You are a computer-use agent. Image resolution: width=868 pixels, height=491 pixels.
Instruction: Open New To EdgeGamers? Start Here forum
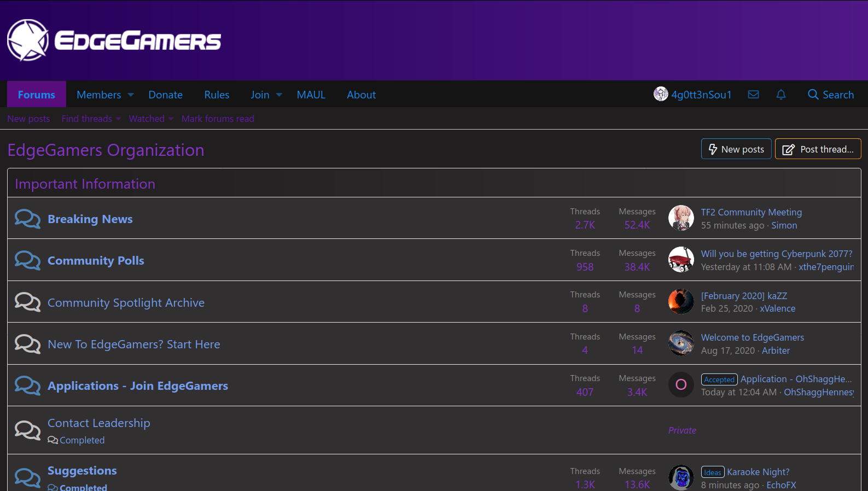click(x=134, y=344)
